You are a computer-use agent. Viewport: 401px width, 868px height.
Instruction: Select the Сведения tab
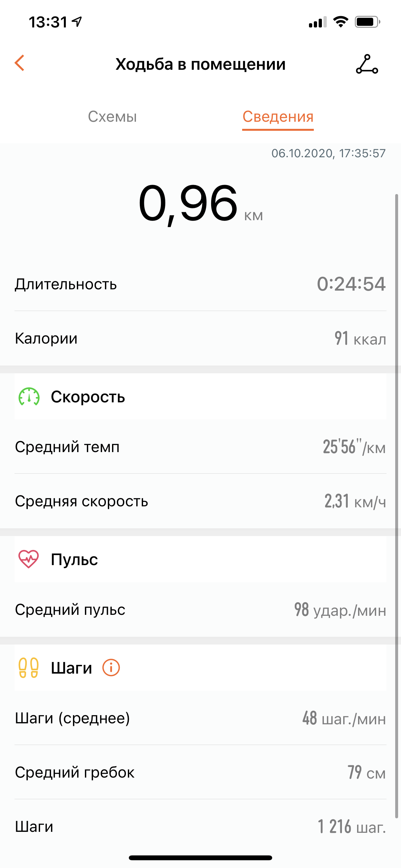point(278,117)
